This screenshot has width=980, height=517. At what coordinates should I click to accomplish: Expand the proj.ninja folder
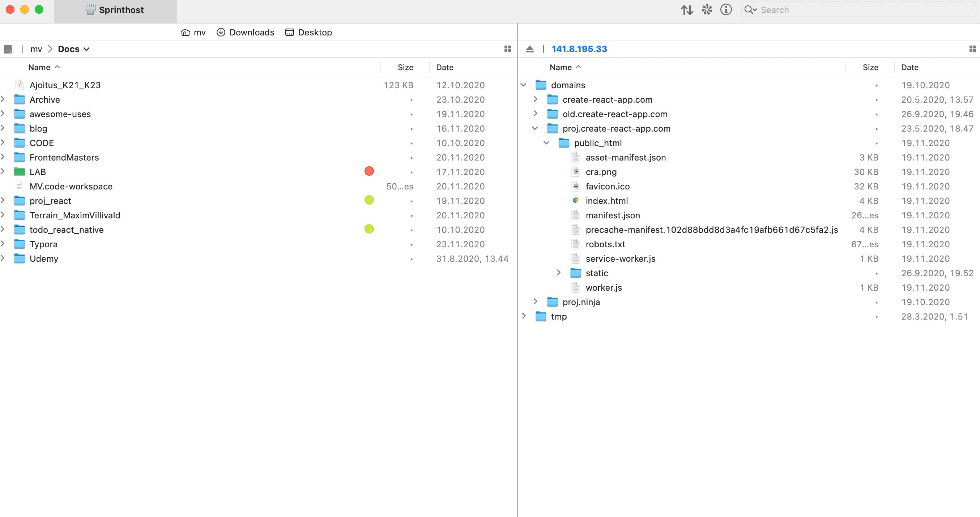[536, 302]
